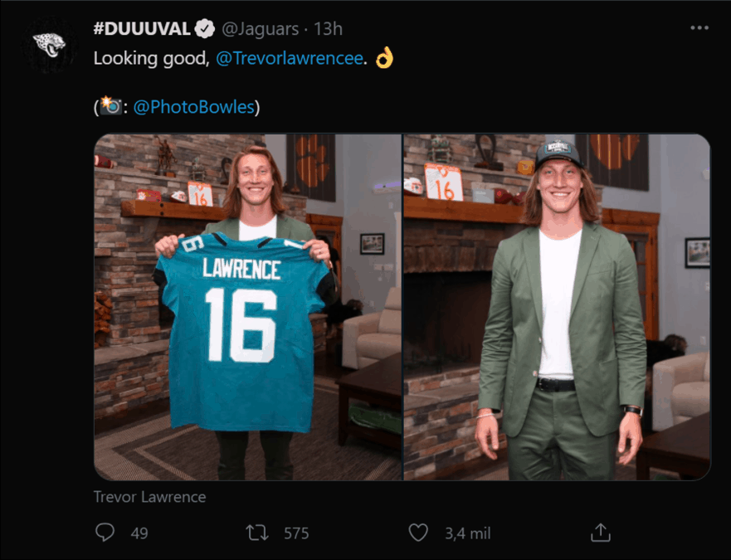The height and width of the screenshot is (560, 731).
Task: Open the #DUUUVAL account name
Action: (142, 29)
